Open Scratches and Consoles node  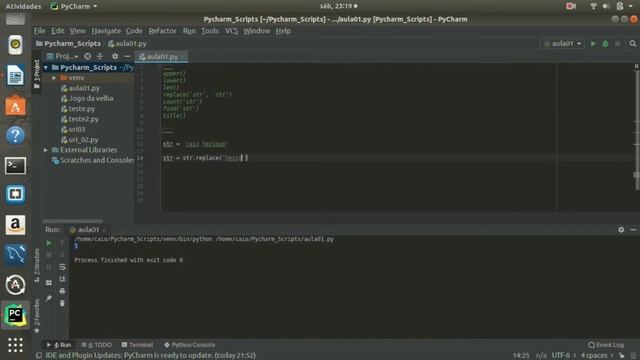point(93,160)
